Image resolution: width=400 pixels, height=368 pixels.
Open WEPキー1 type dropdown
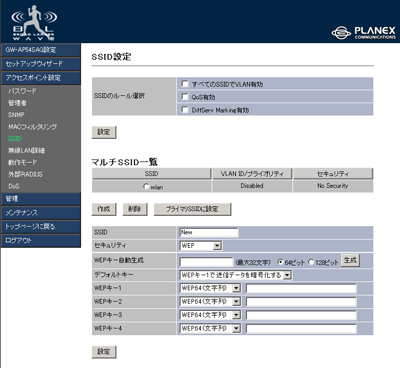point(210,288)
